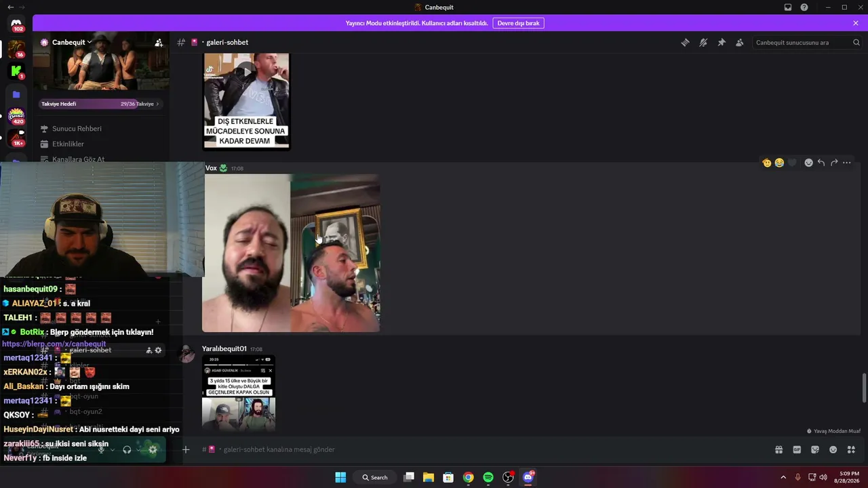Open more options for Vox's message
Image resolution: width=868 pixels, height=488 pixels.
pos(847,163)
